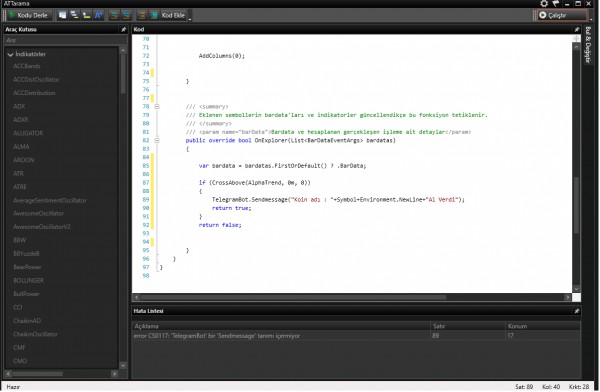The image size is (600, 392).
Task: Click the Açıklama column header
Action: 281,326
